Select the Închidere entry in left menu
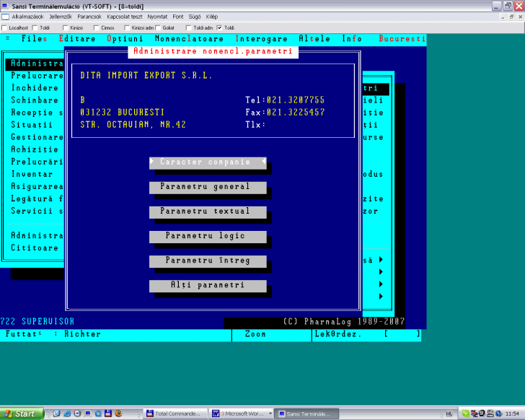 [35, 88]
